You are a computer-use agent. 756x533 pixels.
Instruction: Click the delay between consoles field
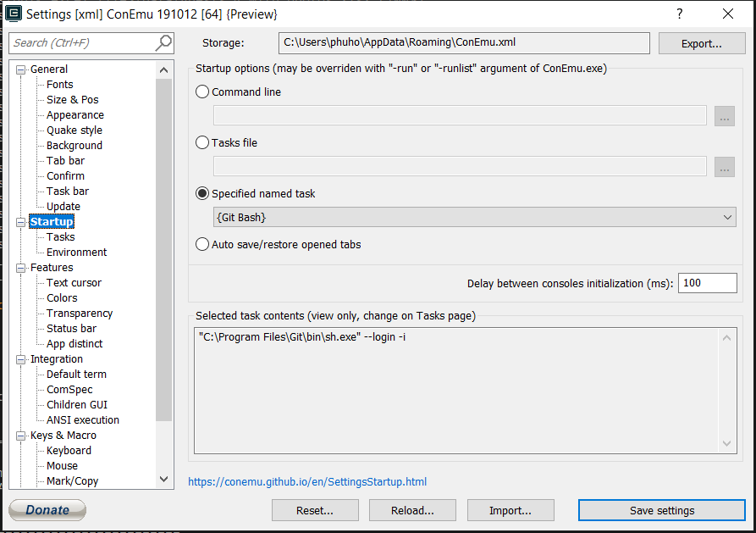[707, 283]
